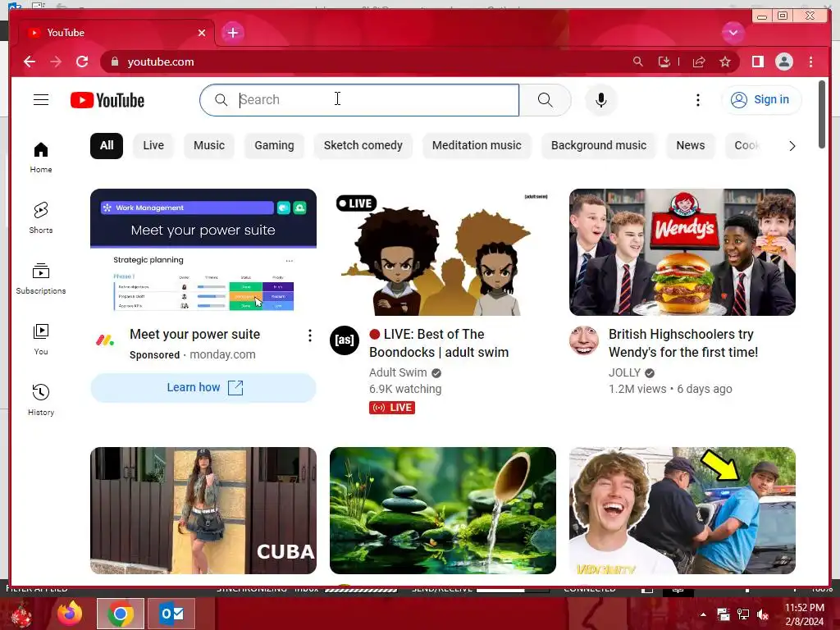
Task: Go back to the previous page
Action: click(30, 62)
